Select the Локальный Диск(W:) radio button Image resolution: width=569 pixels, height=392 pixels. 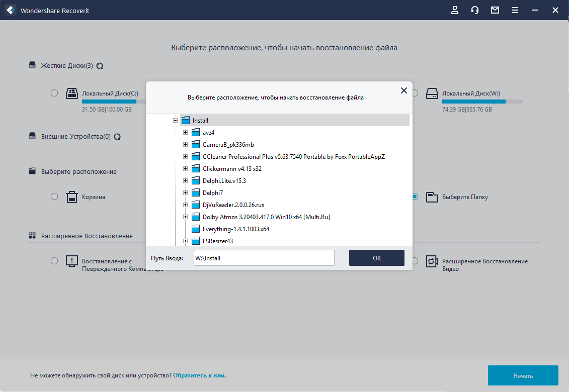pos(415,93)
